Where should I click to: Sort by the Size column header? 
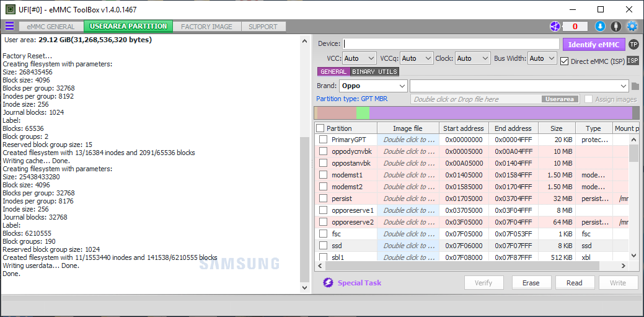pyautogui.click(x=557, y=128)
